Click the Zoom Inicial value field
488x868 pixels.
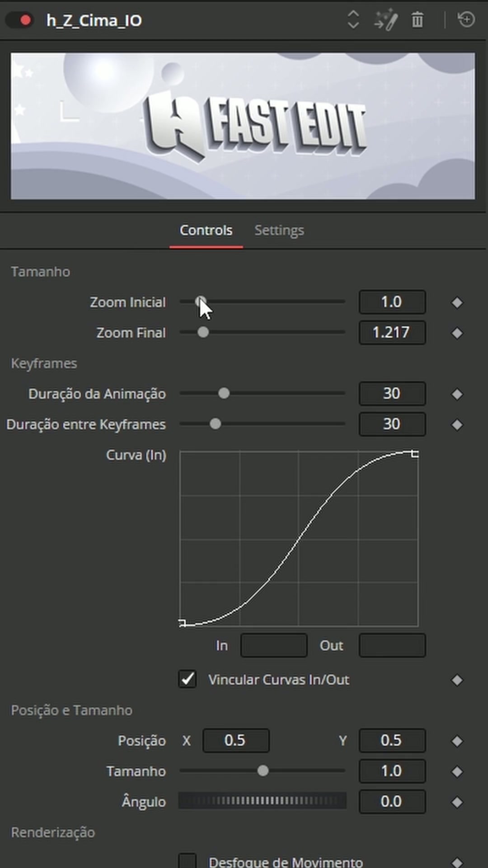pos(392,302)
